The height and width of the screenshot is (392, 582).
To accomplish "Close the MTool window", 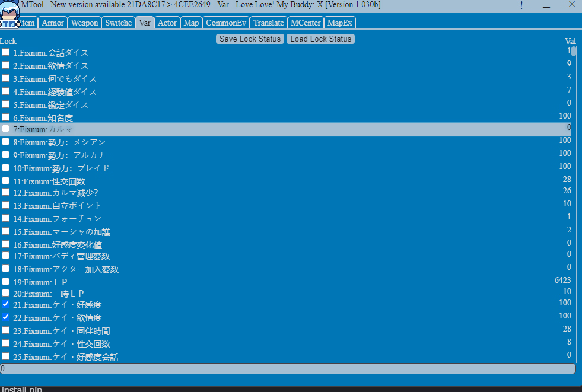I will tap(571, 5).
